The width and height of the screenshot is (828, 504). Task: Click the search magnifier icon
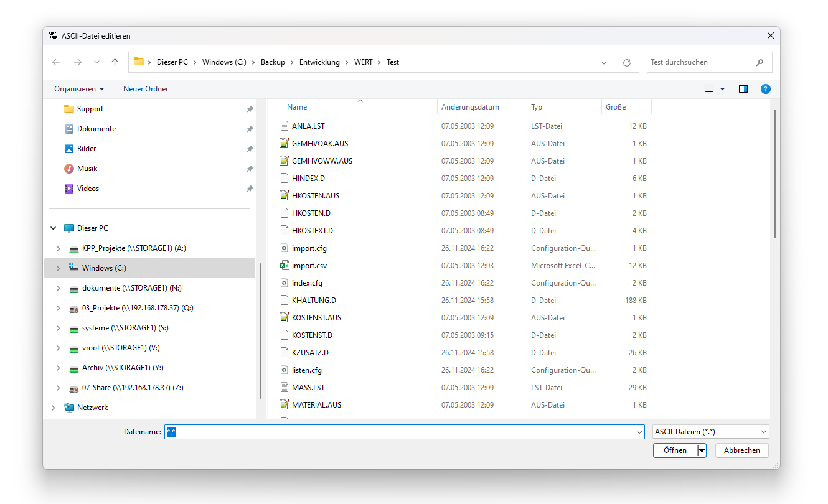point(760,62)
